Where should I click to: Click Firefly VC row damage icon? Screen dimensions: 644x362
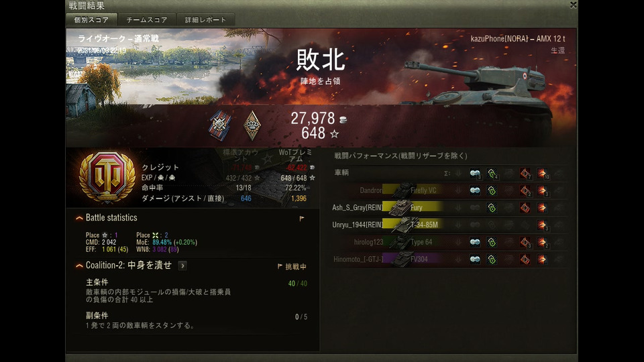tap(542, 190)
